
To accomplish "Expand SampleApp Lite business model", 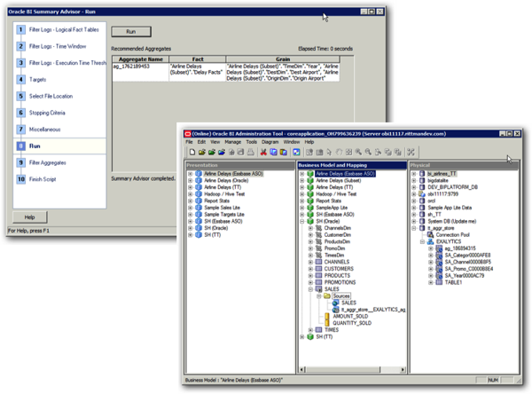I will click(302, 208).
